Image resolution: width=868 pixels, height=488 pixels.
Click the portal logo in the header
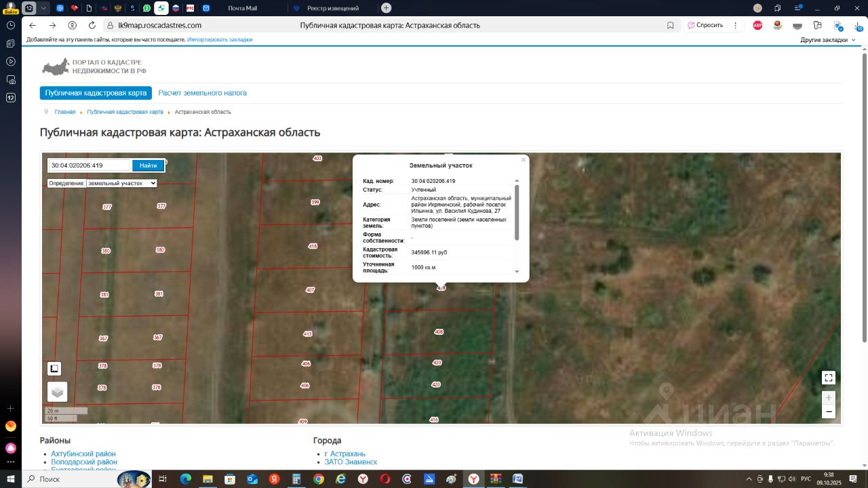tap(94, 66)
